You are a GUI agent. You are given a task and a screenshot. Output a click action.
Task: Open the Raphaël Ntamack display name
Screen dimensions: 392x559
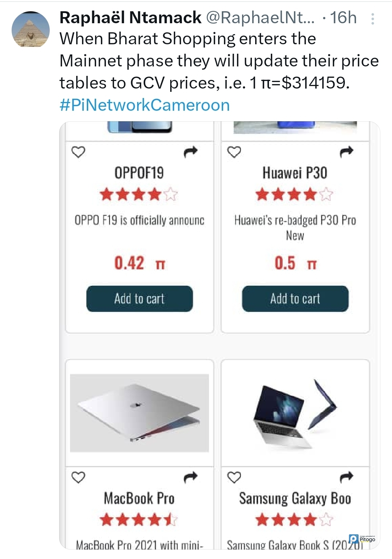point(130,17)
